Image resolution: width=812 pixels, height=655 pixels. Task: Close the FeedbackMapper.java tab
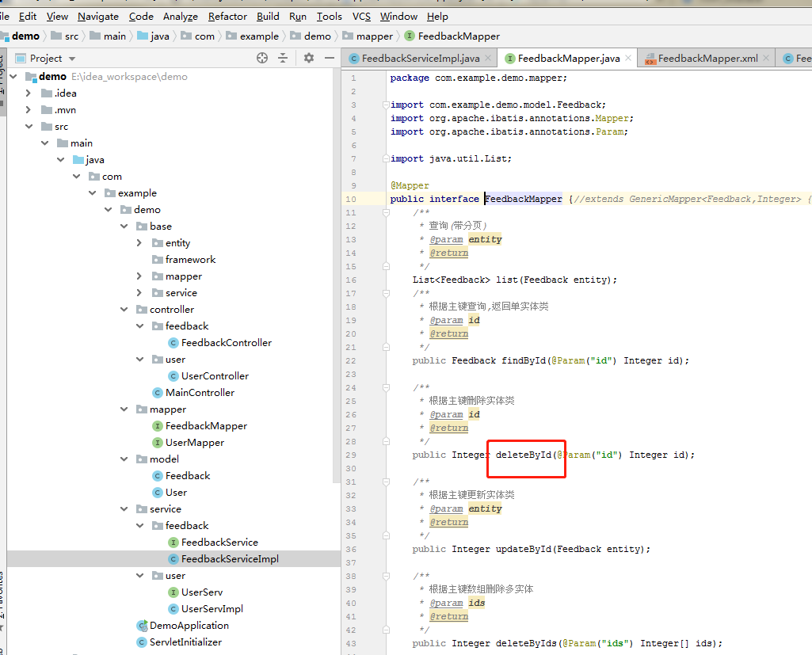(628, 58)
